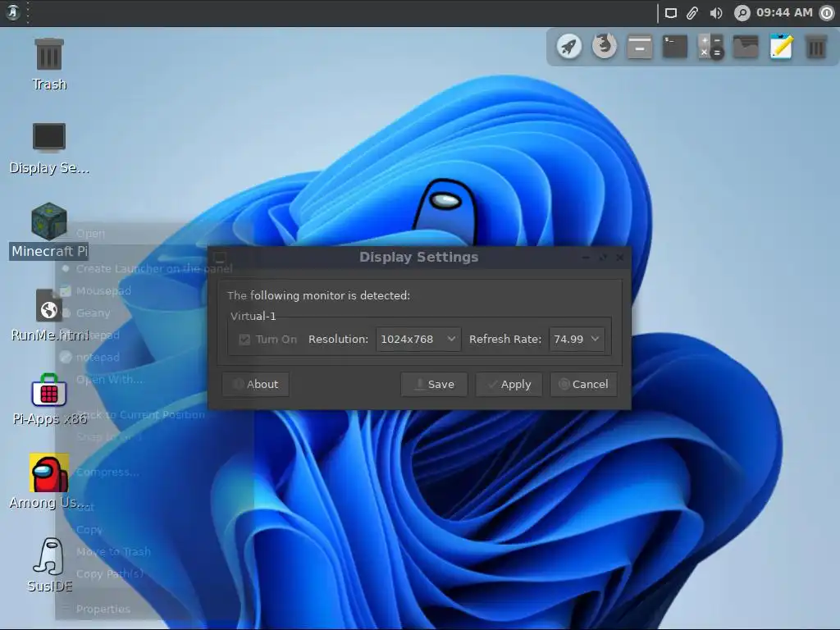Open the magnifier search icon beside the clock
840x630 pixels.
[742, 13]
